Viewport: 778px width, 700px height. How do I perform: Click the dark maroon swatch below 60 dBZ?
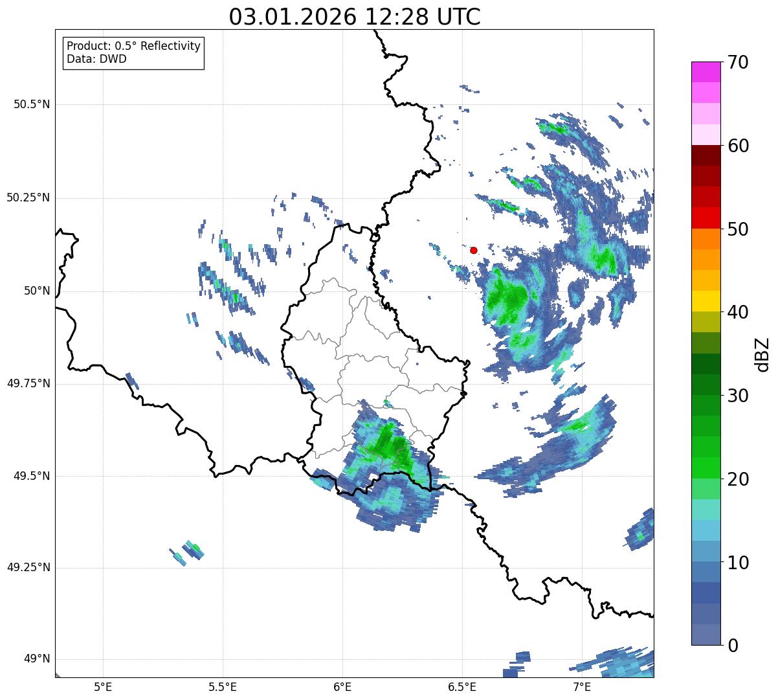(x=706, y=155)
